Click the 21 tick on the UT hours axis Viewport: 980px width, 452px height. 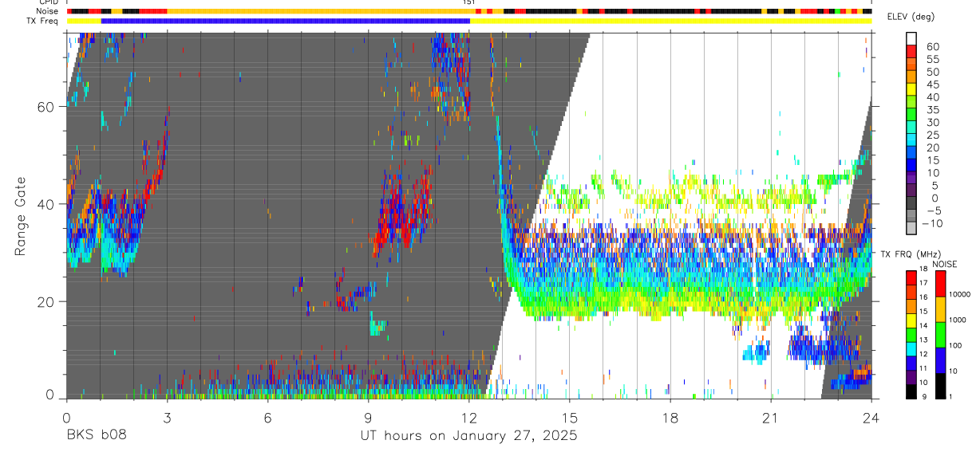click(771, 417)
